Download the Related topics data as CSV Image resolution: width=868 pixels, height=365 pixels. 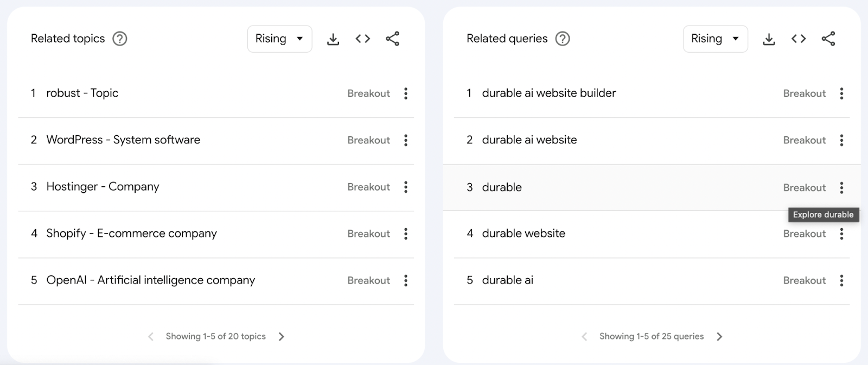[333, 39]
